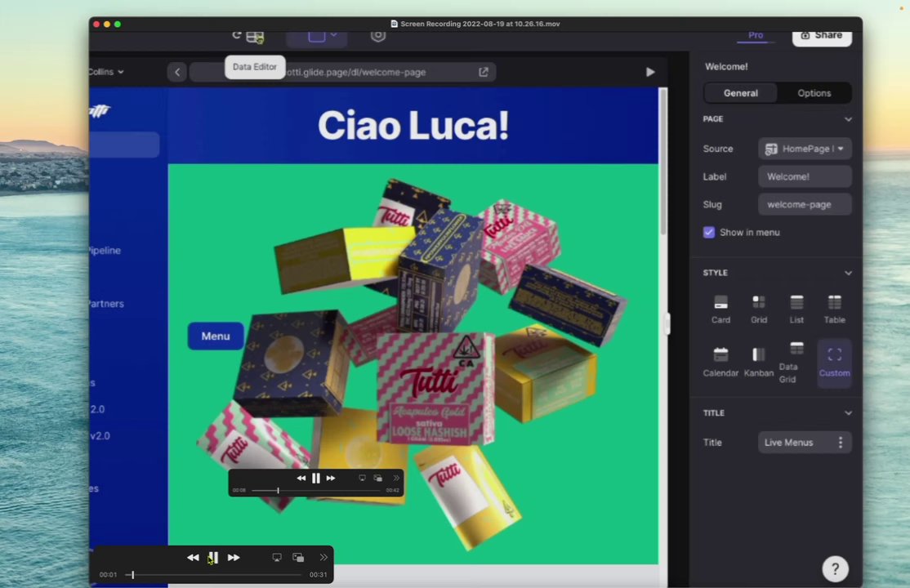Click the Screen Recording title bar file icon
The width and height of the screenshot is (910, 588).
tap(394, 24)
